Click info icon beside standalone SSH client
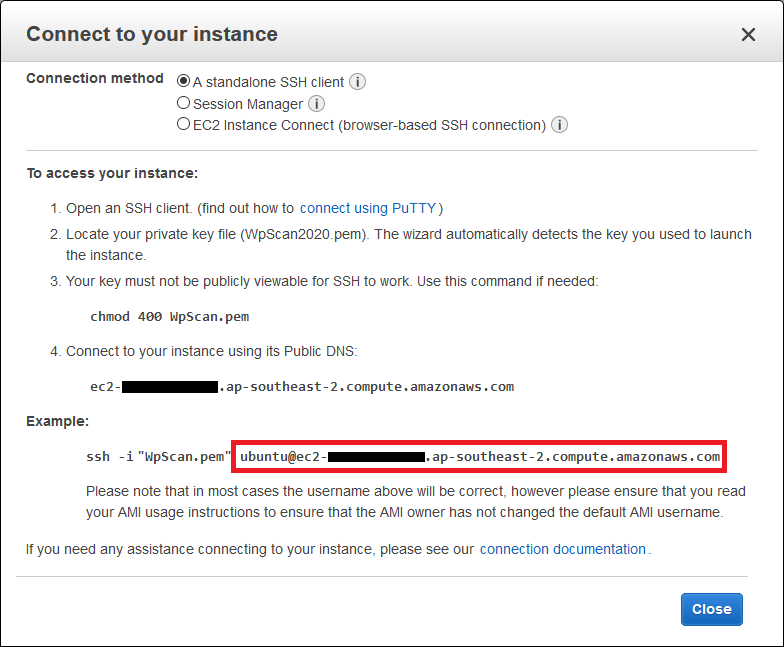The height and width of the screenshot is (647, 784). [x=357, y=82]
